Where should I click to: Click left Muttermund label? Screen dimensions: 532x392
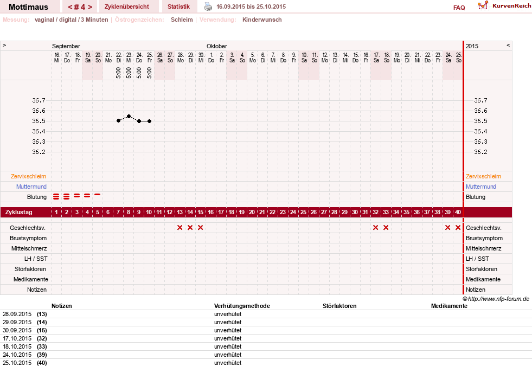31,187
